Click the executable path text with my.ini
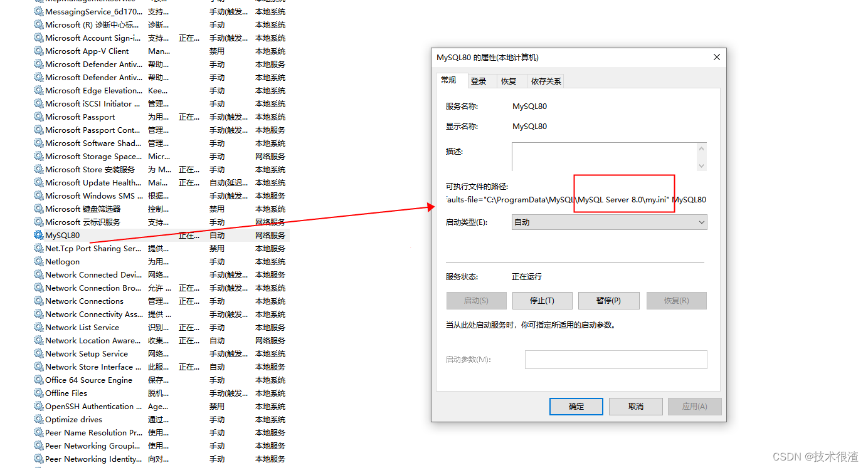 click(576, 200)
